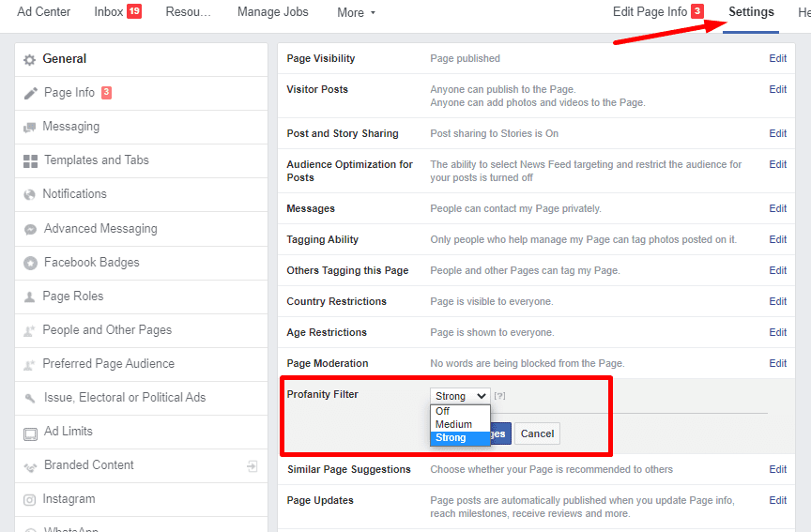Open the Profanity Filter help [?] link
This screenshot has height=532, width=811.
click(499, 396)
